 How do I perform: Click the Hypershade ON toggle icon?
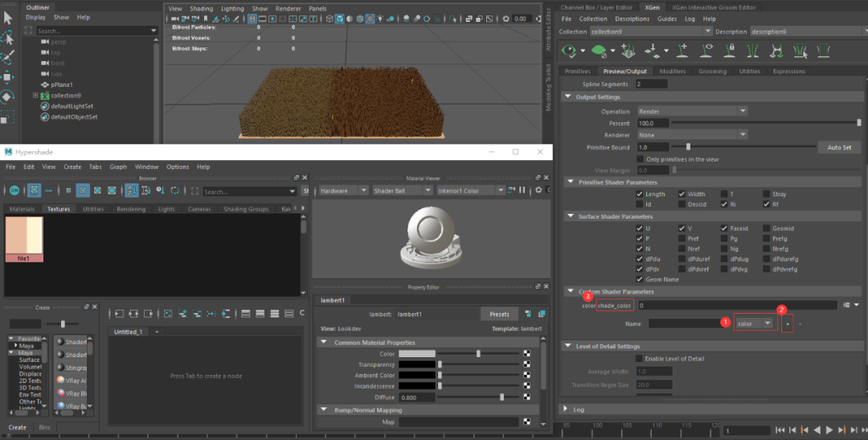14,191
